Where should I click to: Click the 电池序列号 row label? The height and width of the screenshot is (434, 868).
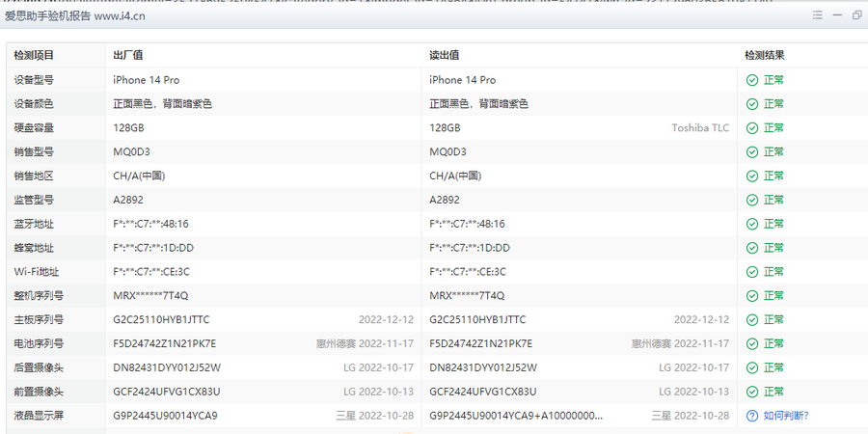pos(39,343)
